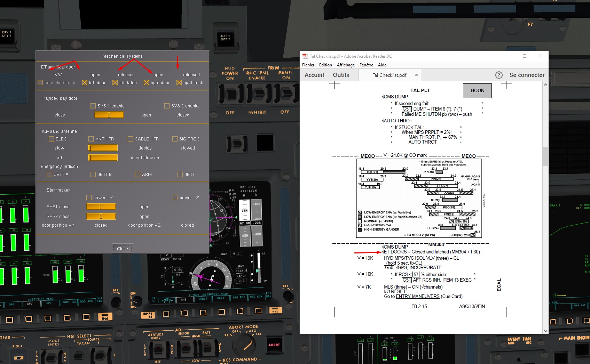Push the OMS bezel button under subsystem menu
590x364 pixels.
tap(10, 319)
